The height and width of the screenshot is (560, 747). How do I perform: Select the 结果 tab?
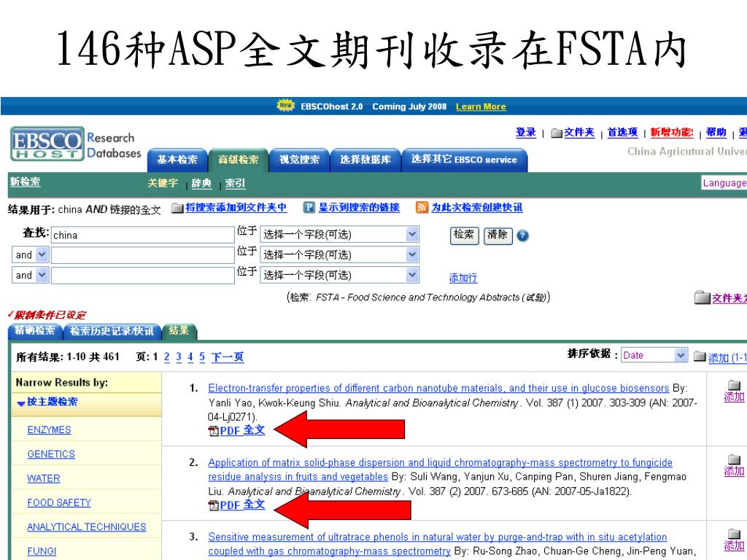(179, 331)
